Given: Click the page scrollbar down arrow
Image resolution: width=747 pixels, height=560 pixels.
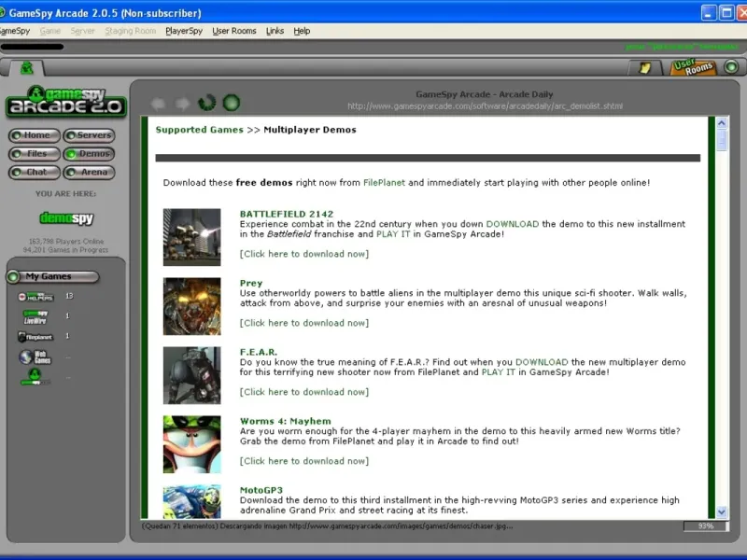Looking at the screenshot, I should [x=722, y=511].
